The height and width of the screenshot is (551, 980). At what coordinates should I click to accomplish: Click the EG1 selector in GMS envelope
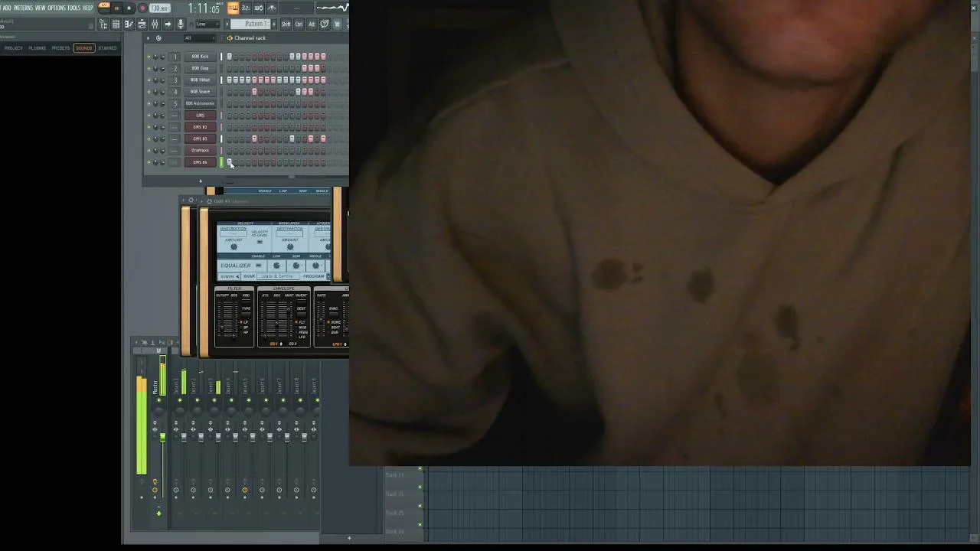[x=274, y=344]
